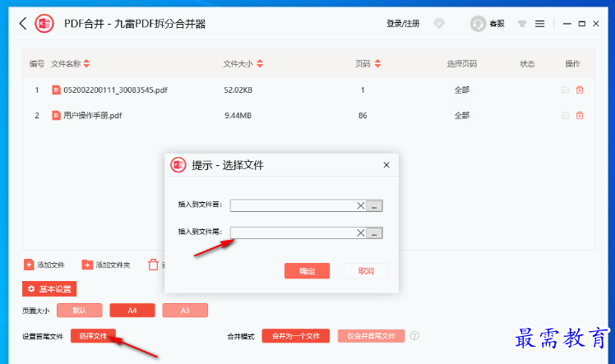Select file 用户操作手册.pdf in list
Viewport: 615px width, 364px height.
click(x=93, y=116)
